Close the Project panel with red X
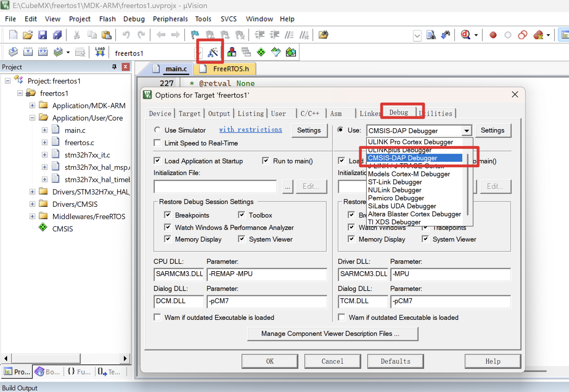The image size is (569, 392). click(x=126, y=67)
